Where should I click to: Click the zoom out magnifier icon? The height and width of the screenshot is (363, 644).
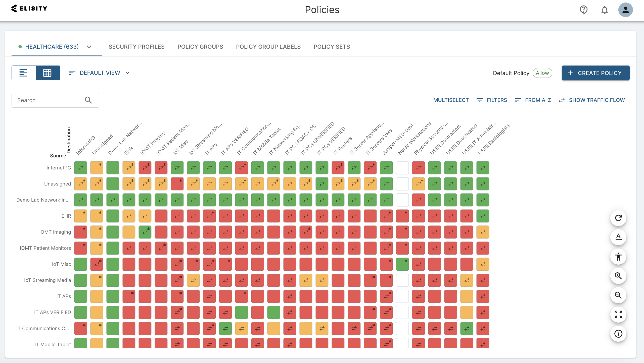618,295
